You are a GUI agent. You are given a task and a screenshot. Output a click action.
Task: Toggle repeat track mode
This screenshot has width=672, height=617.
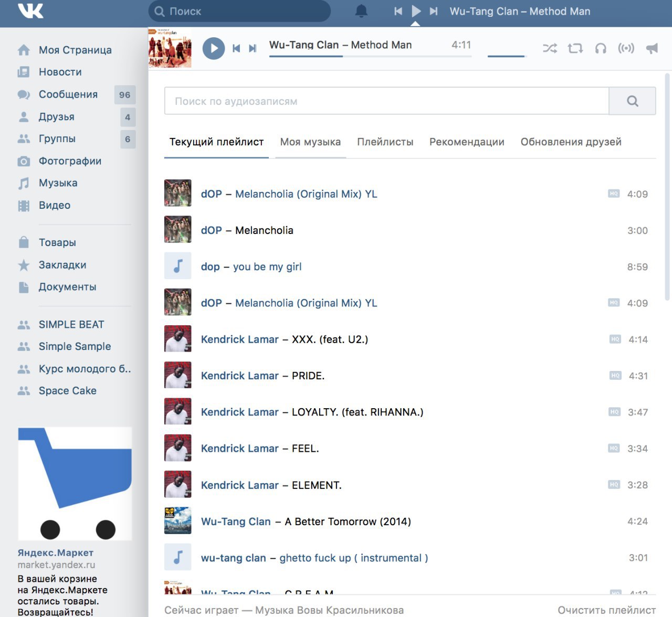click(575, 48)
